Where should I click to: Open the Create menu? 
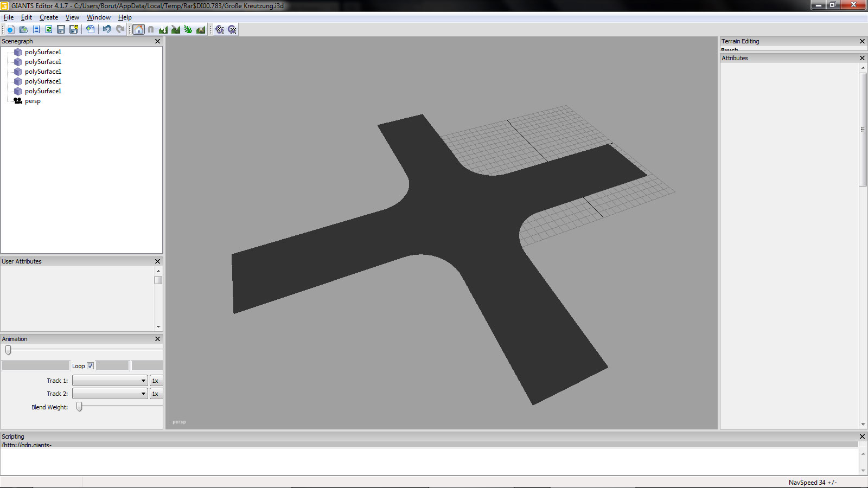pyautogui.click(x=49, y=17)
